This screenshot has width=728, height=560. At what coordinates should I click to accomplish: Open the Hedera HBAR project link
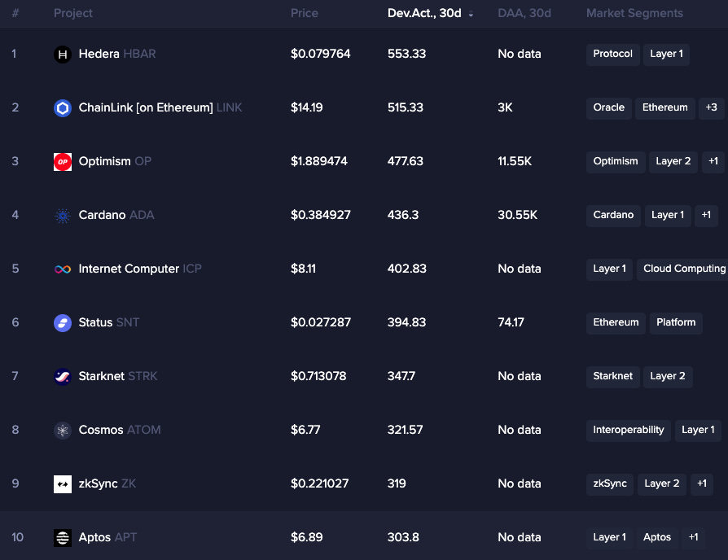pyautogui.click(x=117, y=54)
